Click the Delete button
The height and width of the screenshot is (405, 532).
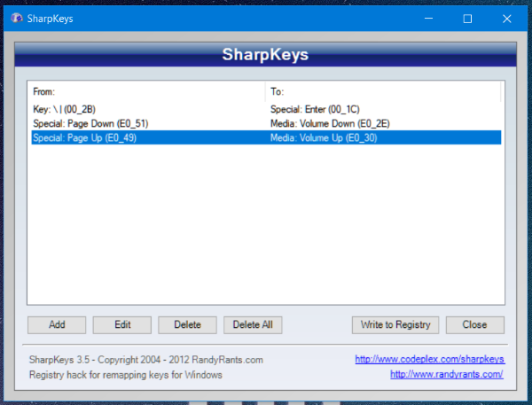pyautogui.click(x=187, y=325)
